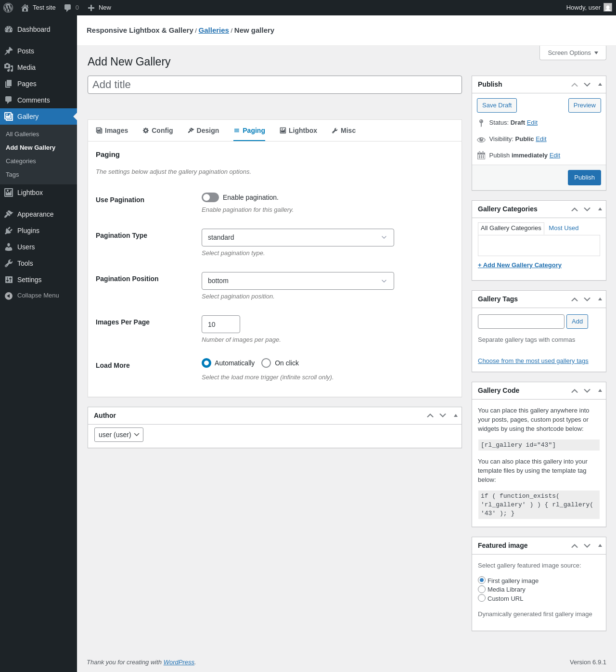Image resolution: width=616 pixels, height=672 pixels.
Task: Click the Settings icon in sidebar
Action: [9, 280]
